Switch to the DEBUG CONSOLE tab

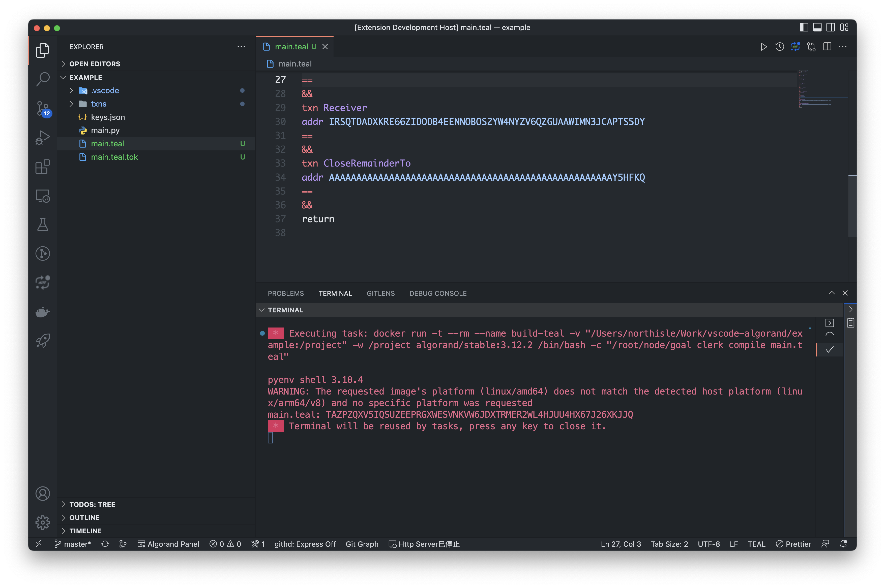438,293
